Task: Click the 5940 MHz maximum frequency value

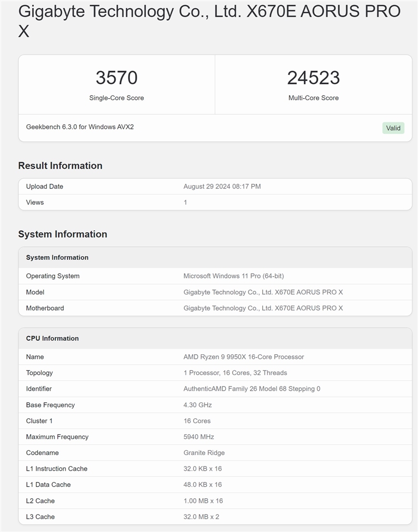Action: click(198, 437)
